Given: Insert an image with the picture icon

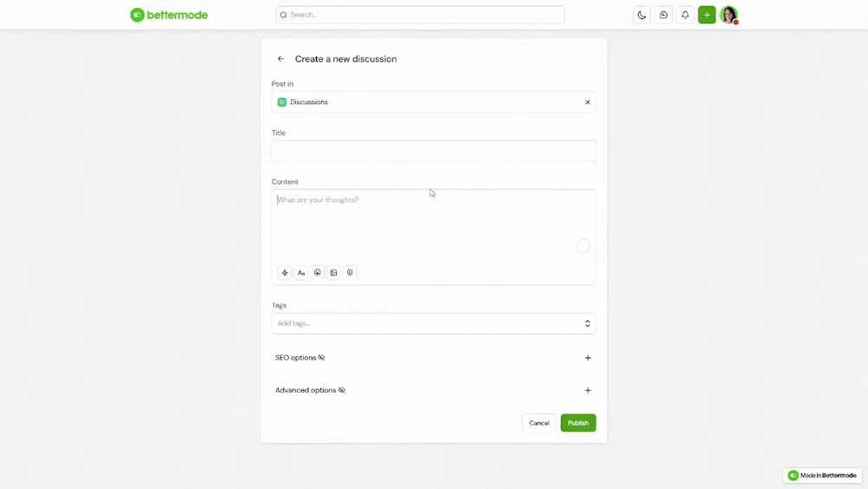Looking at the screenshot, I should pyautogui.click(x=333, y=273).
